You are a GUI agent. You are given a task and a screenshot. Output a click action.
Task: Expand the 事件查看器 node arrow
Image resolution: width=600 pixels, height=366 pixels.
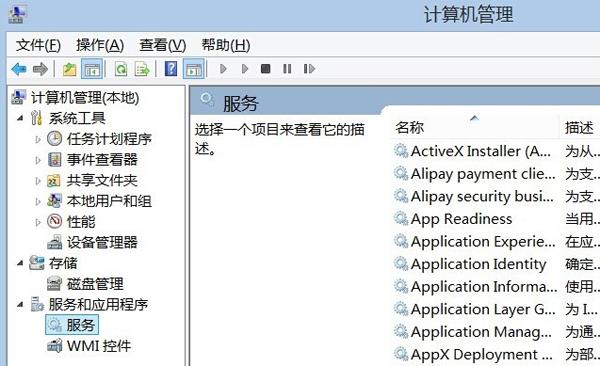coord(38,160)
